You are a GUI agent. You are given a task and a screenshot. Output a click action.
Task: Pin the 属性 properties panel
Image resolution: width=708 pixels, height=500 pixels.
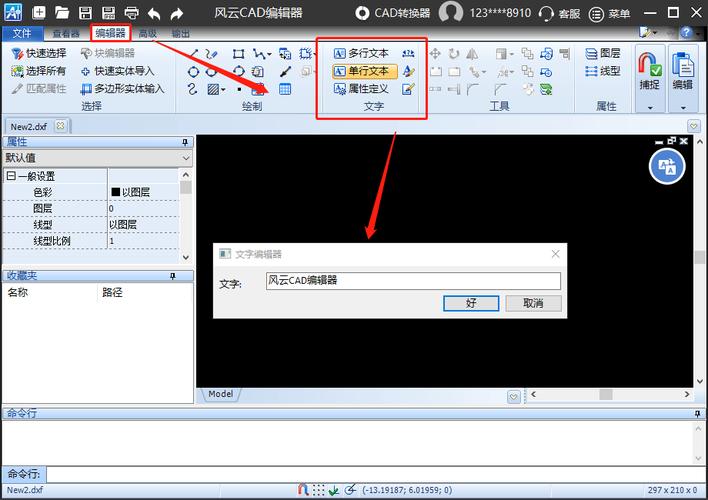[185, 142]
